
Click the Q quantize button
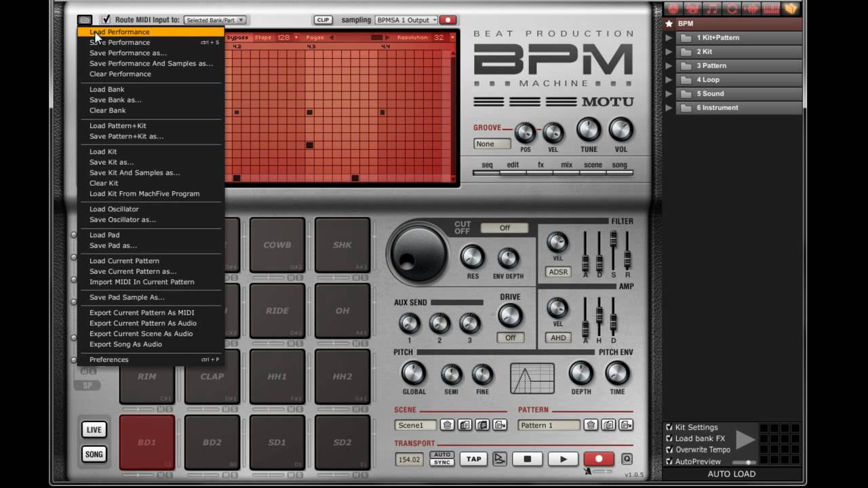tap(627, 459)
